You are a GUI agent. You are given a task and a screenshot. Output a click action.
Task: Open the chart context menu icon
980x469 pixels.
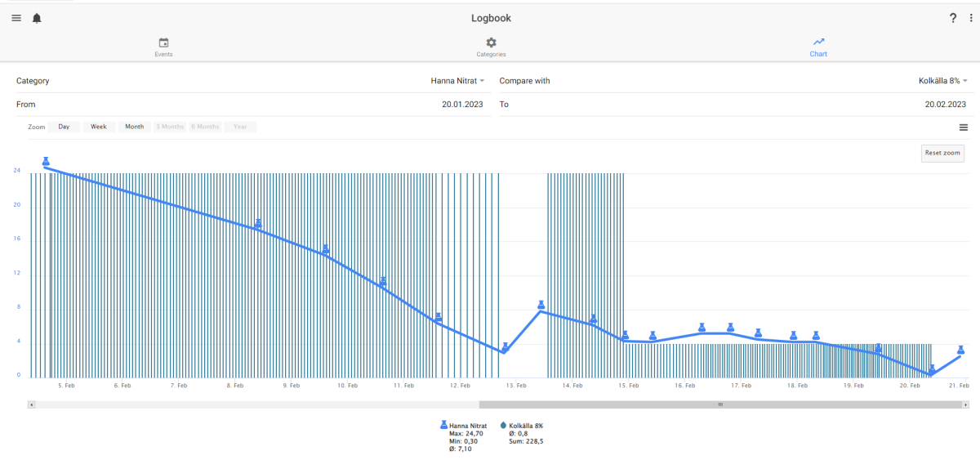(x=964, y=127)
